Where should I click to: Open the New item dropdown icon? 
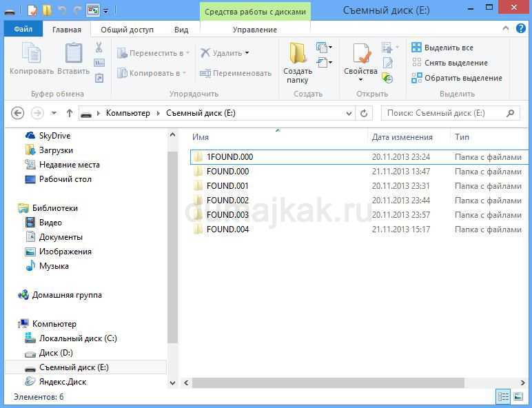coord(324,47)
